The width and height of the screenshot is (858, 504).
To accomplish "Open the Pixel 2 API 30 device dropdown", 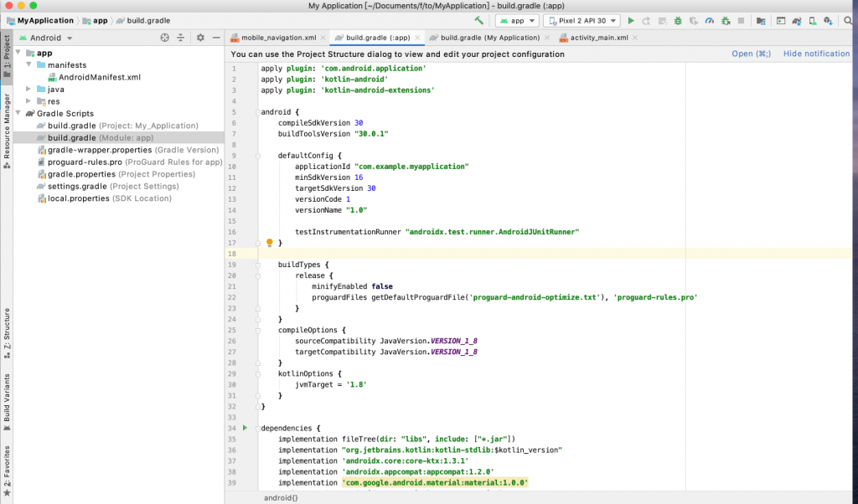I will [x=581, y=20].
